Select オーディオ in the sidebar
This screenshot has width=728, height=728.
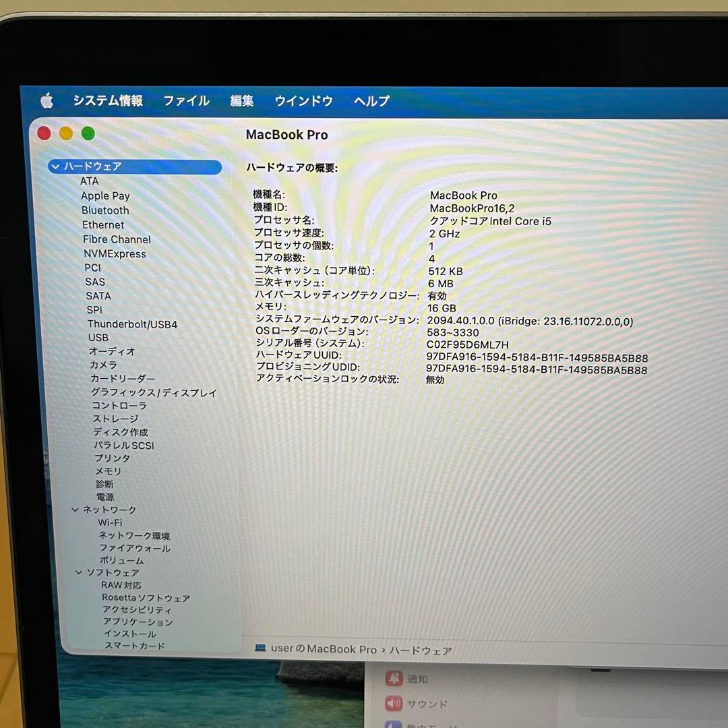(x=112, y=351)
